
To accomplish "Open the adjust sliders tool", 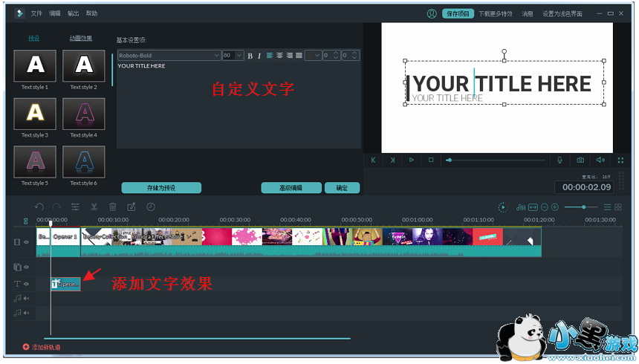I will 75,207.
